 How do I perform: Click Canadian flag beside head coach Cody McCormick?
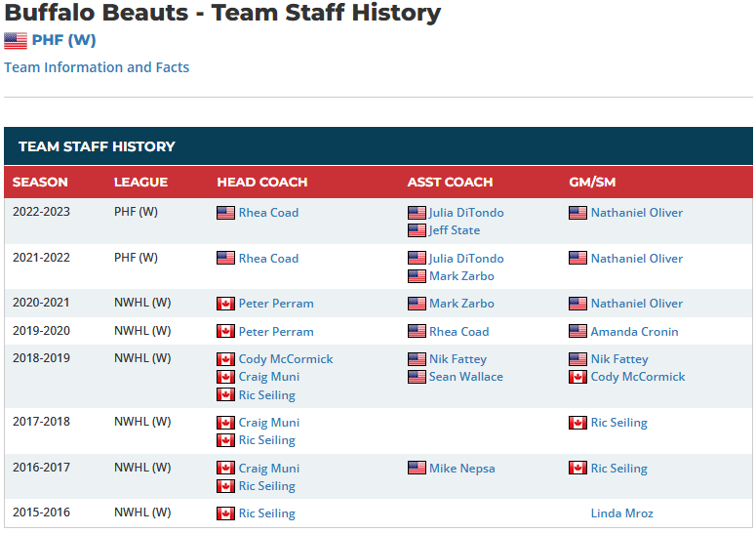pos(225,359)
